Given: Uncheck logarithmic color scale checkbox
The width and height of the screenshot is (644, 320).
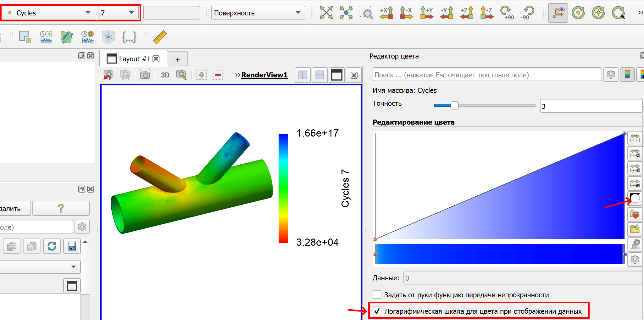Looking at the screenshot, I should [x=377, y=311].
